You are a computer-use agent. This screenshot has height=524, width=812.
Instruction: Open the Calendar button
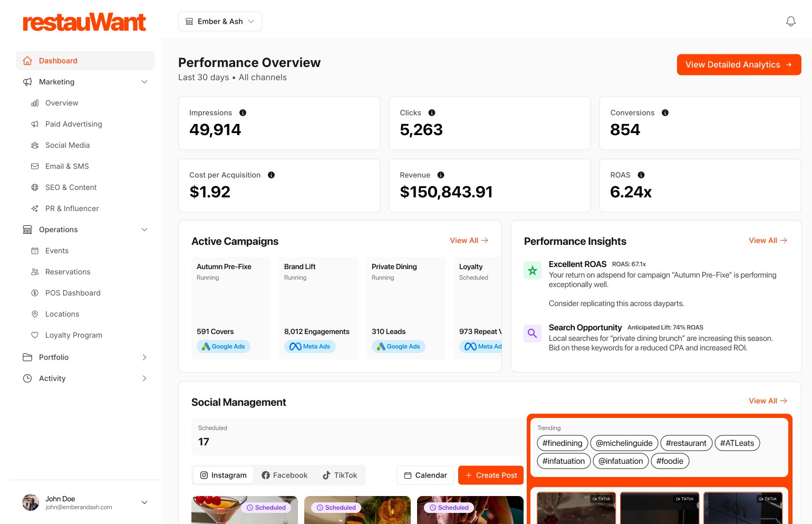[426, 475]
